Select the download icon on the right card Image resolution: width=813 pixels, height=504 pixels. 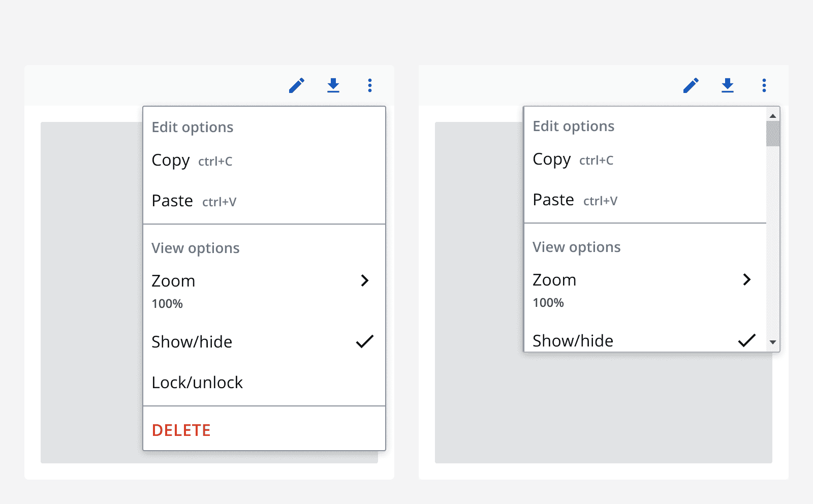pyautogui.click(x=728, y=85)
